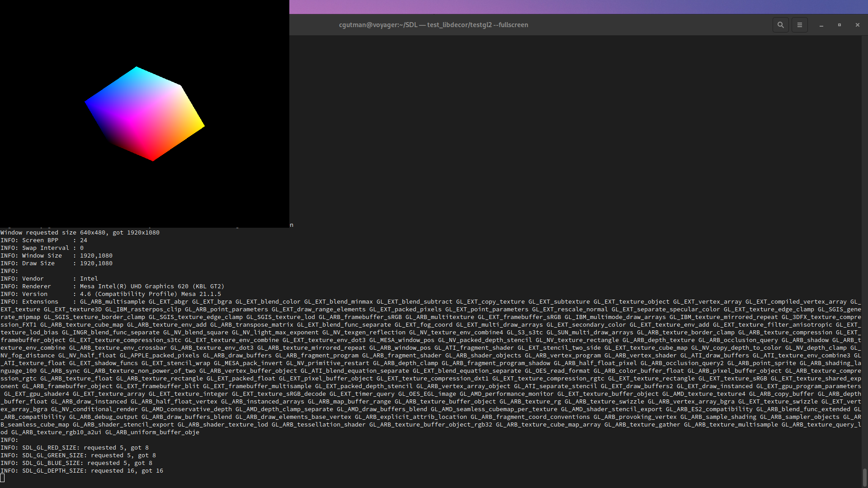Close the terminal window
Image resolution: width=868 pixels, height=488 pixels.
pyautogui.click(x=857, y=25)
